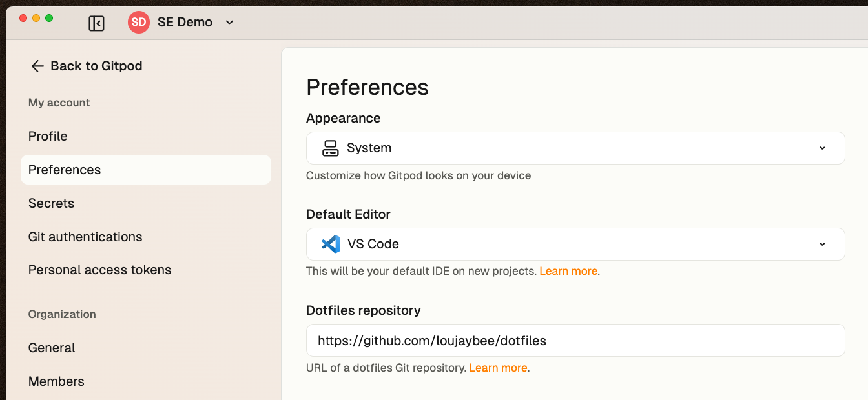Expand the Appearance dropdown arrow
Viewport: 868px width, 400px height.
822,148
